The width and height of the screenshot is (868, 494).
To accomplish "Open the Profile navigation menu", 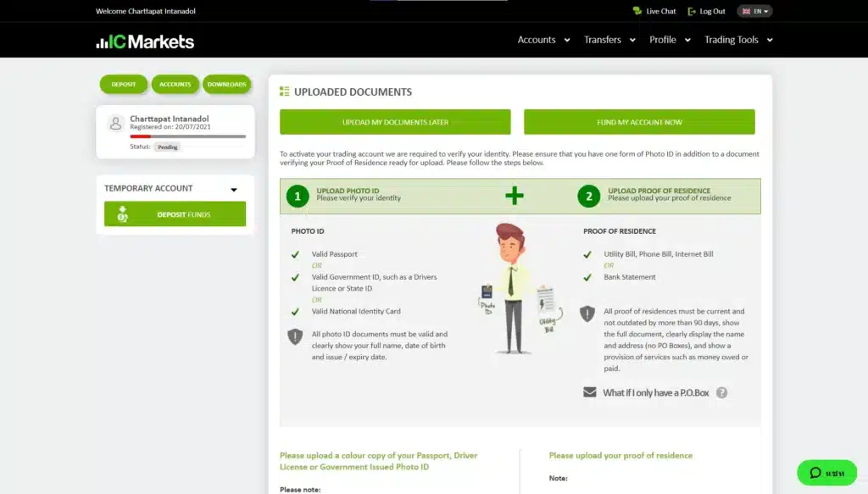I will 670,40.
